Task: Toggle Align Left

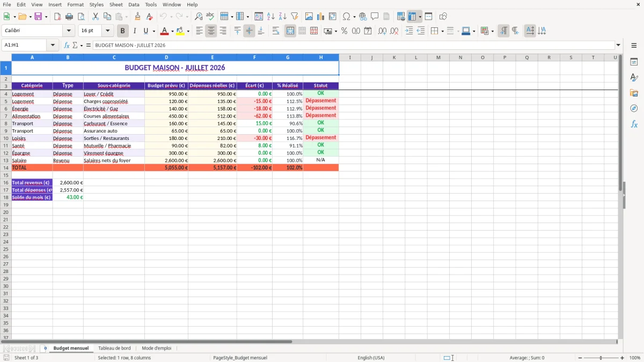Action: tap(199, 31)
